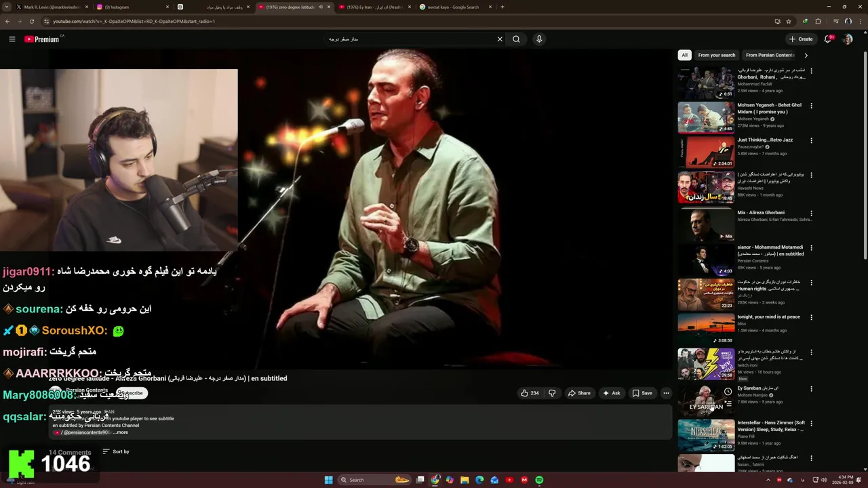Screen dimensions: 868x488
Task: Show hidden system tray icons
Action: tap(768, 480)
